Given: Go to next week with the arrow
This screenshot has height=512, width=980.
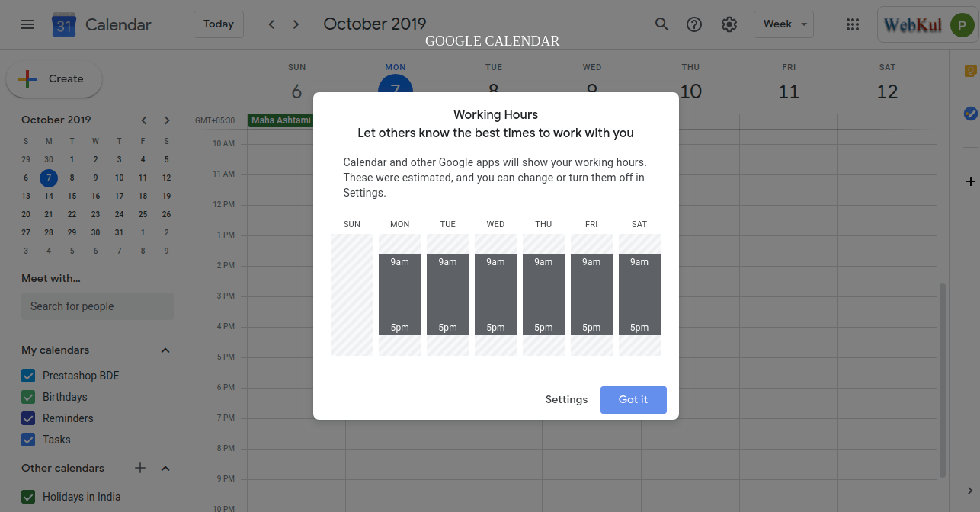Looking at the screenshot, I should coord(296,24).
